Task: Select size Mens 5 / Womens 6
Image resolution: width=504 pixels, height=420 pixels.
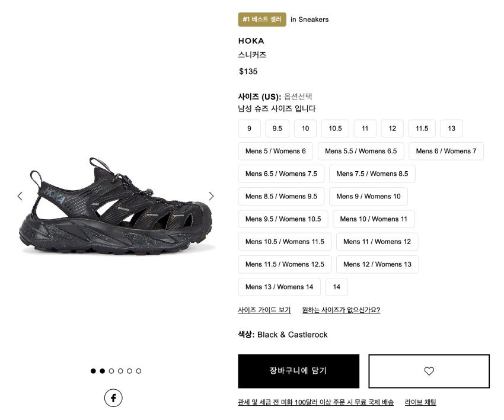Action: (x=276, y=151)
